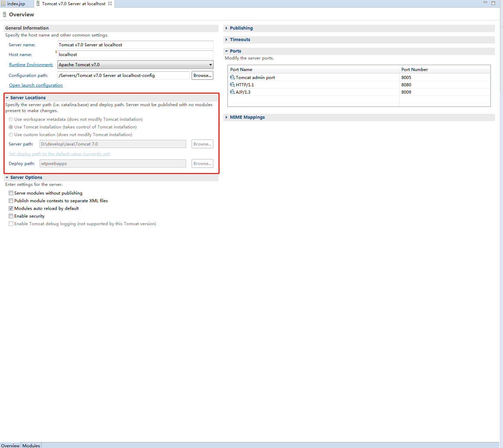Click Browse next to Server path

[202, 144]
